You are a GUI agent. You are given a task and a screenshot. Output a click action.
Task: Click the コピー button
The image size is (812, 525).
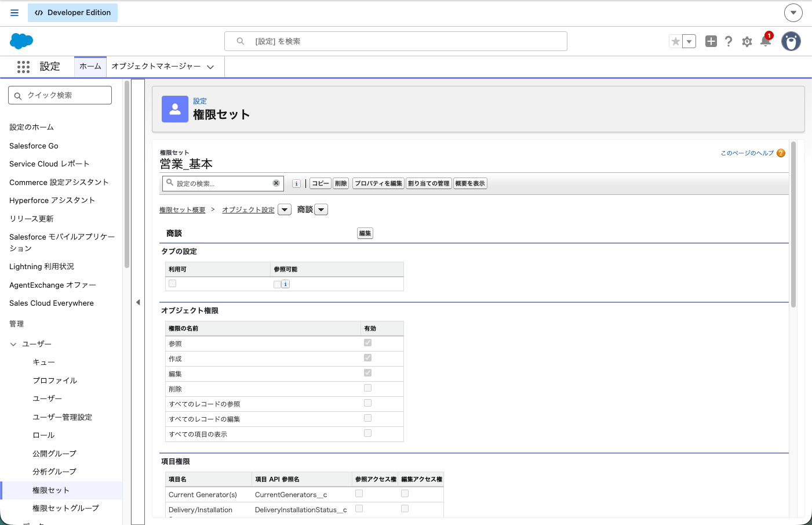coord(321,184)
